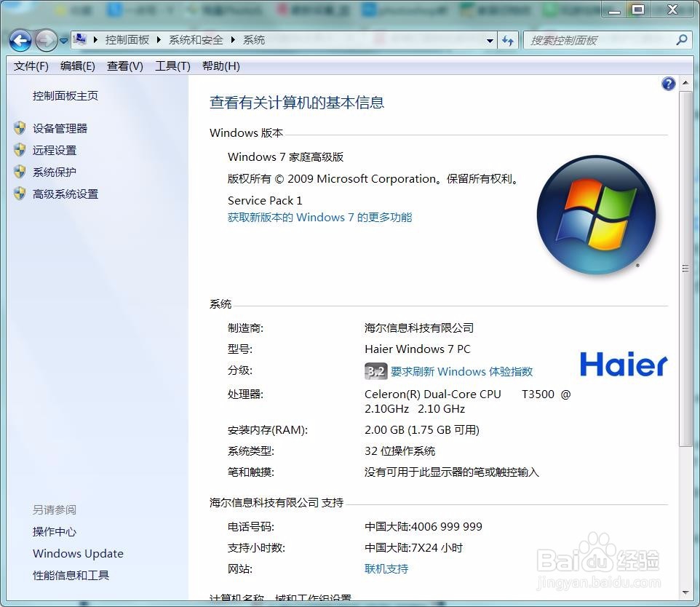Click the blue Help question mark icon
The width and height of the screenshot is (700, 607).
[x=668, y=83]
